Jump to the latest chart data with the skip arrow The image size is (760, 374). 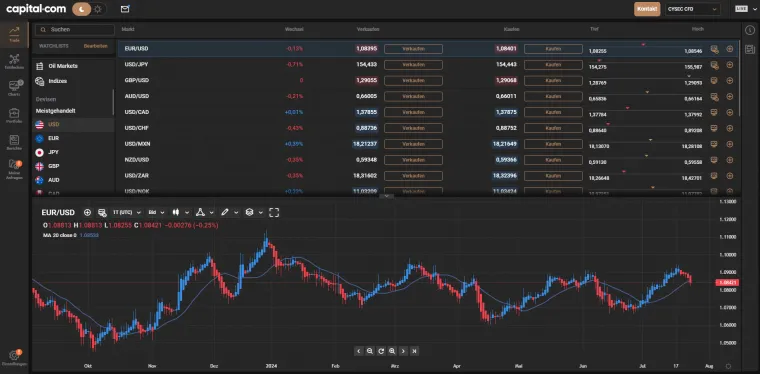(x=414, y=351)
